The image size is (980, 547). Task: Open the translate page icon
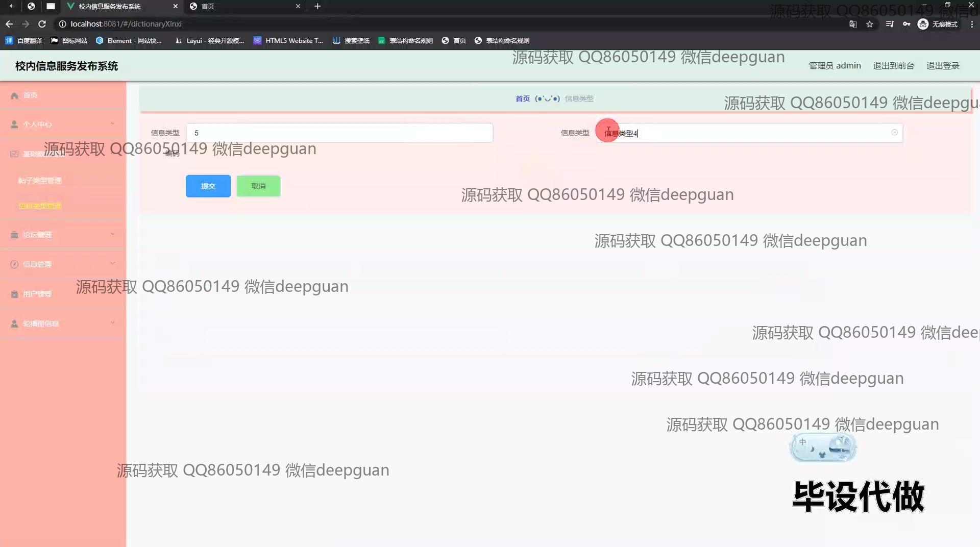click(x=853, y=24)
